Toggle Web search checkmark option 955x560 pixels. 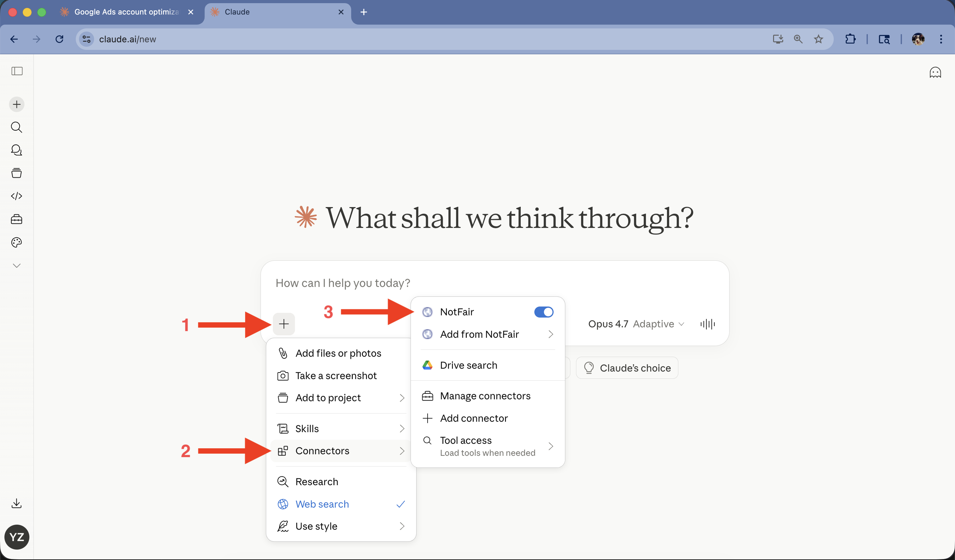pyautogui.click(x=341, y=504)
